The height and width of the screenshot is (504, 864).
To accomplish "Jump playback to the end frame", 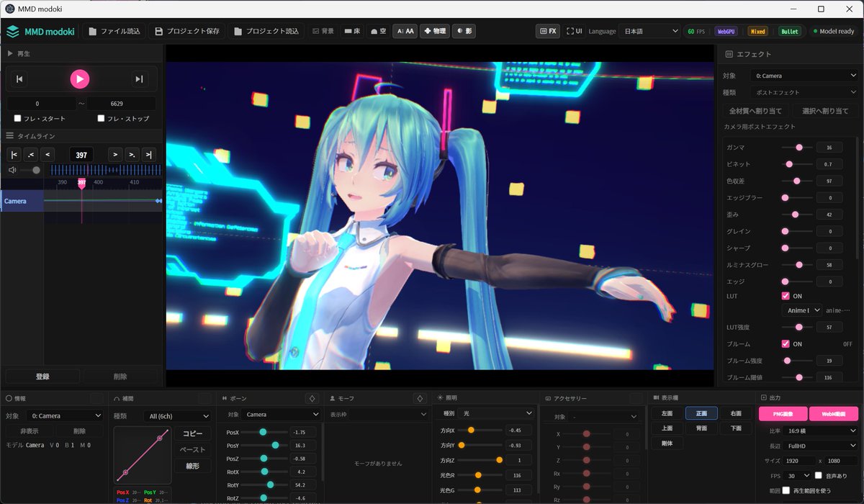I will tap(139, 79).
